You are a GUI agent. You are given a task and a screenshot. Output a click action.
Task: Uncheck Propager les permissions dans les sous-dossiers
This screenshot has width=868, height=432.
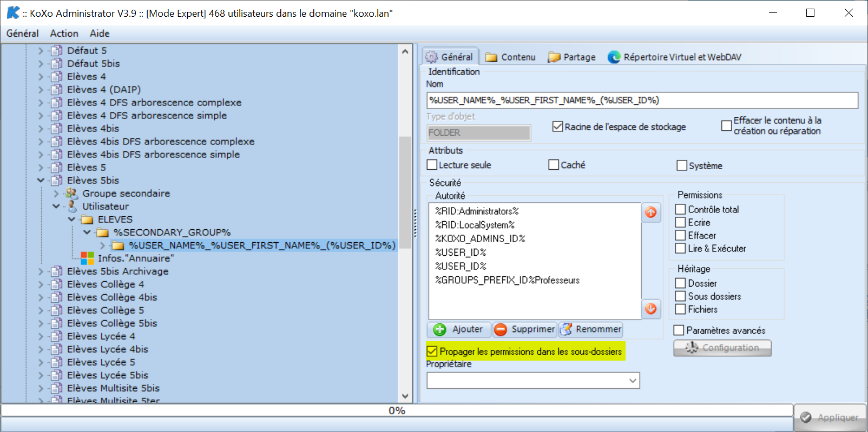(x=432, y=351)
